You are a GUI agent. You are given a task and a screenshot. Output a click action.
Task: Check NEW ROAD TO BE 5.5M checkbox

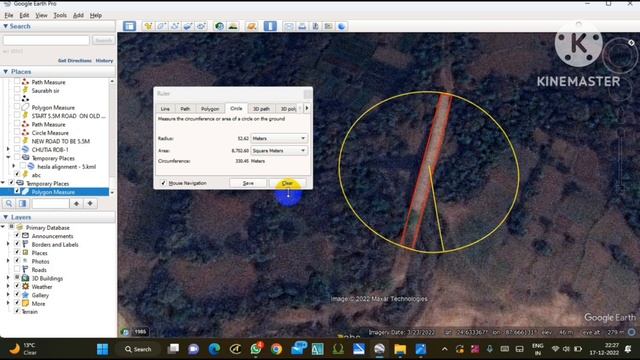(17, 141)
